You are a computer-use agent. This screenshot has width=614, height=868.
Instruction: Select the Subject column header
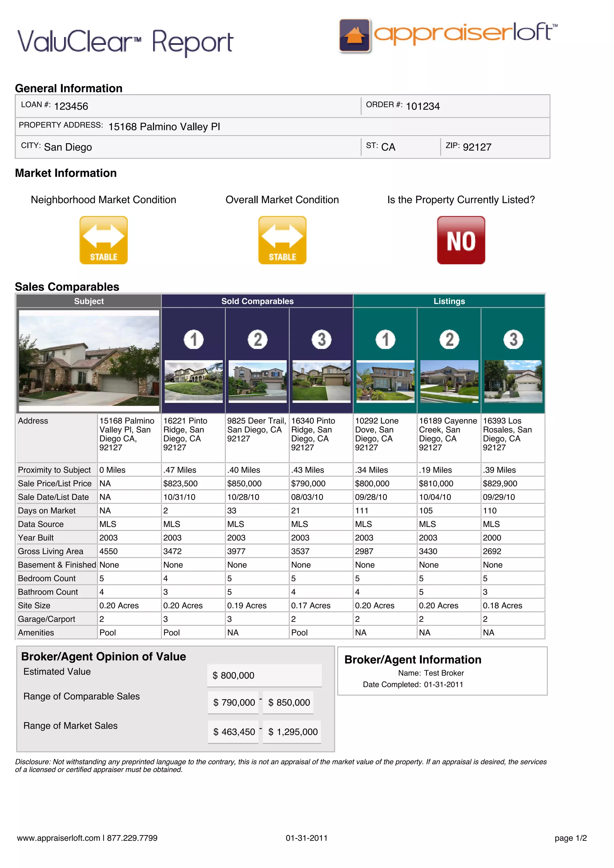click(89, 301)
